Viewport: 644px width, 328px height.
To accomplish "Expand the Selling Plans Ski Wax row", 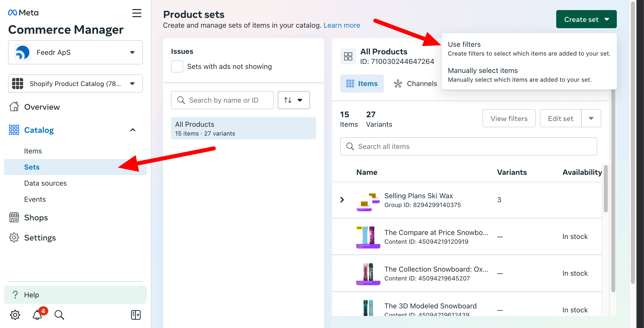I will click(342, 199).
